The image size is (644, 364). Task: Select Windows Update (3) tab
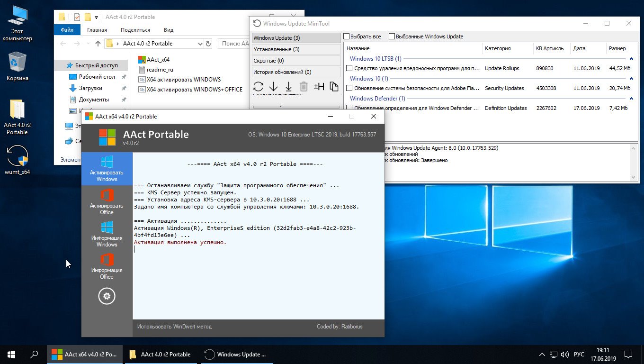pyautogui.click(x=296, y=38)
